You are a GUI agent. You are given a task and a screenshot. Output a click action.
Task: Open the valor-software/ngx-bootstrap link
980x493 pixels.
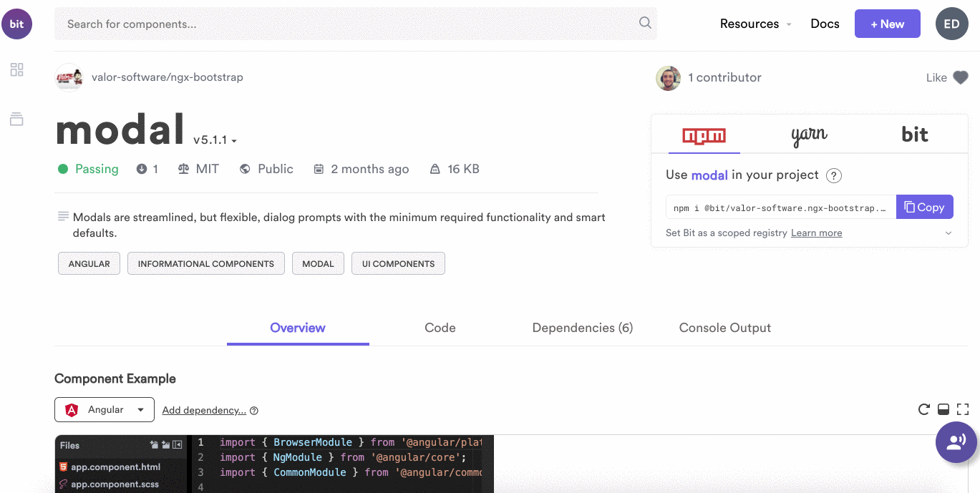[x=168, y=77]
